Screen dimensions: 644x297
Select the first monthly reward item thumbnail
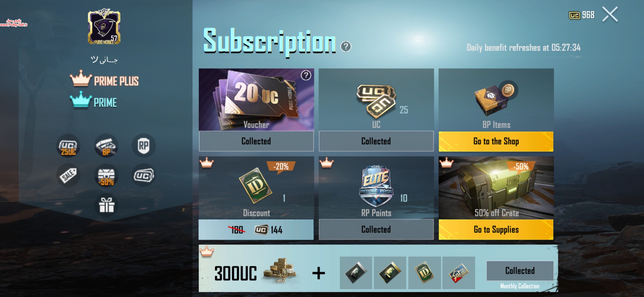point(356,273)
